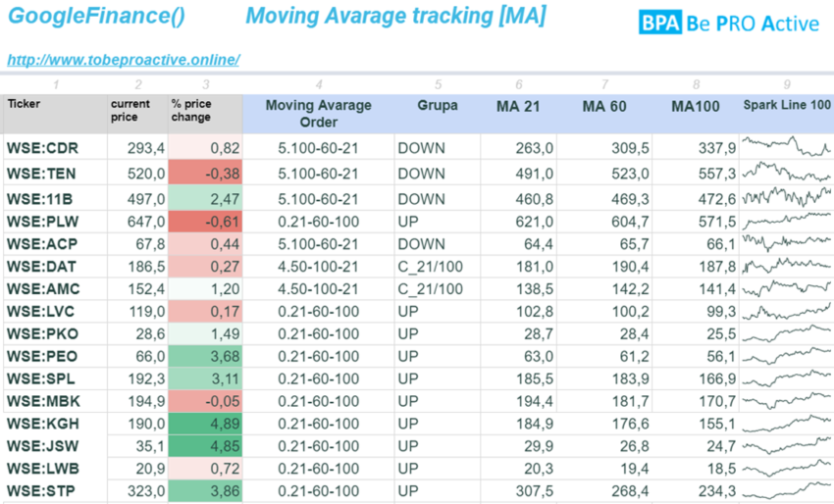Click the WSE:LVC ticker cell
The image size is (834, 504).
tap(55, 311)
